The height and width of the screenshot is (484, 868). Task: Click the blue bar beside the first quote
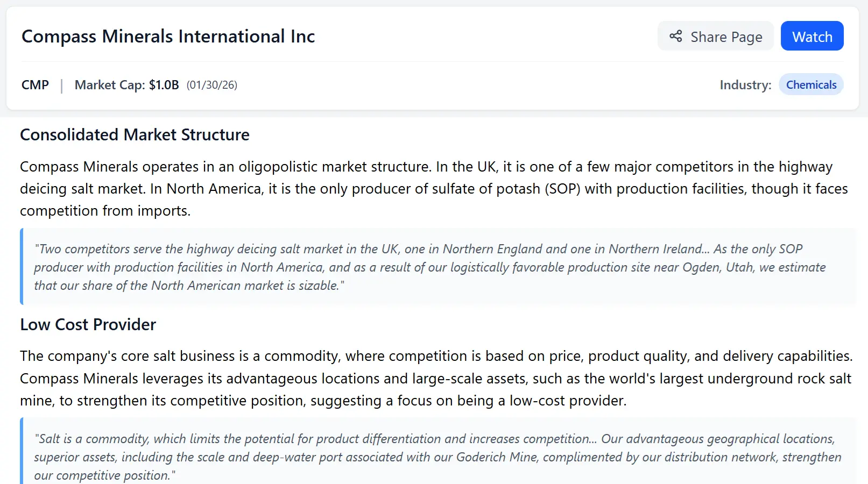pyautogui.click(x=22, y=267)
